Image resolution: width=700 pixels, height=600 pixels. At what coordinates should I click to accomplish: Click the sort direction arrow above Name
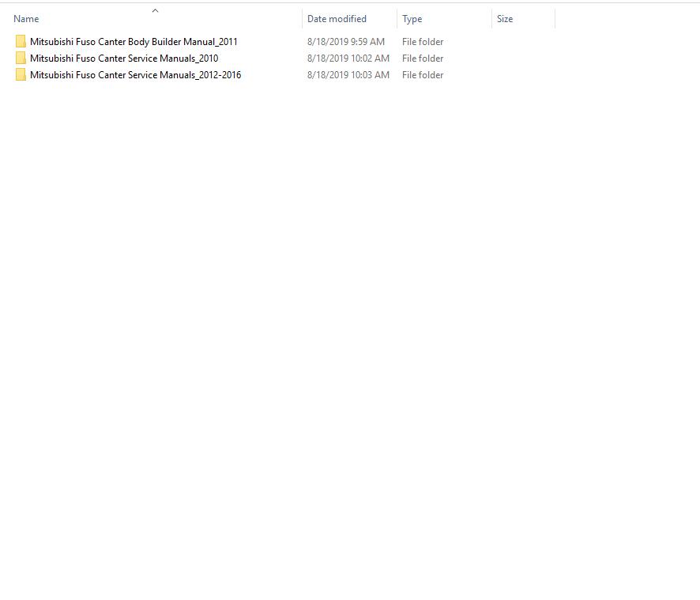(156, 11)
